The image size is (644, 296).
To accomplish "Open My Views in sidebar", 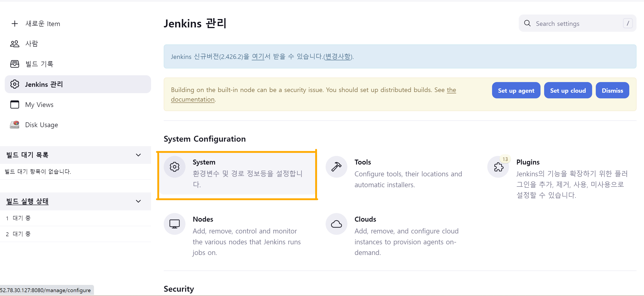I will (x=39, y=104).
